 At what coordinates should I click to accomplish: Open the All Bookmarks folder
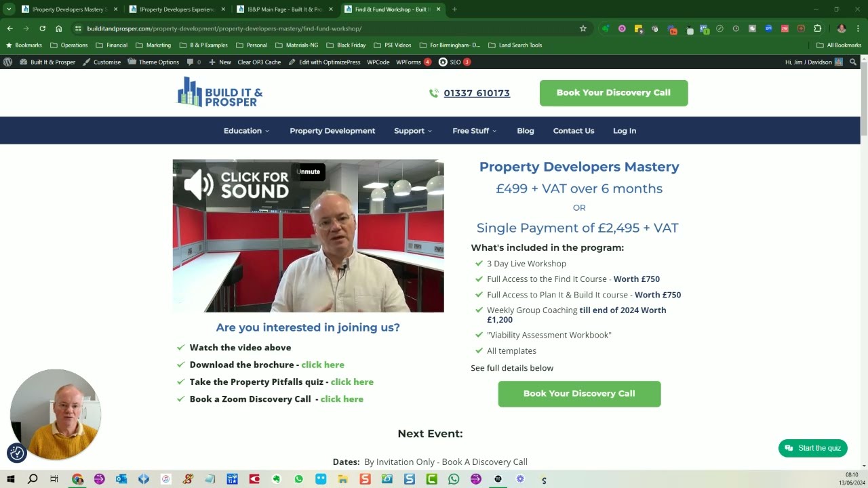pyautogui.click(x=839, y=45)
